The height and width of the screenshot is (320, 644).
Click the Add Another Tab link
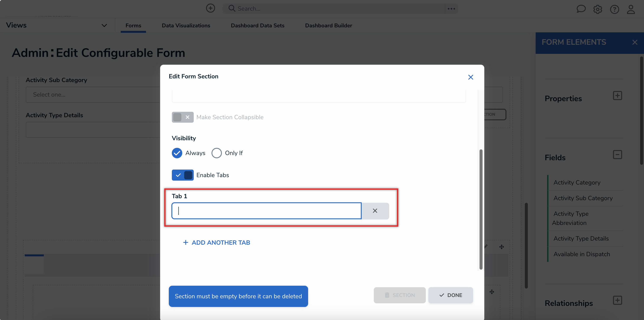click(x=216, y=242)
